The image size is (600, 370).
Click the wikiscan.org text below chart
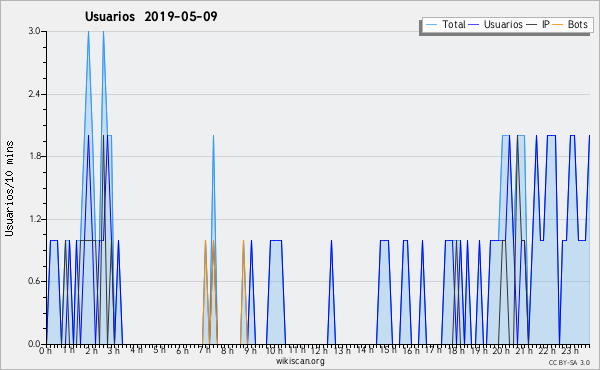(x=300, y=361)
